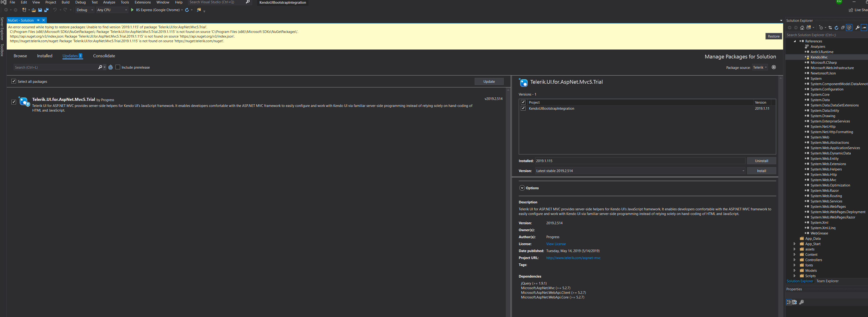Open Properties wrench in Solution Explorer

pyautogui.click(x=857, y=28)
